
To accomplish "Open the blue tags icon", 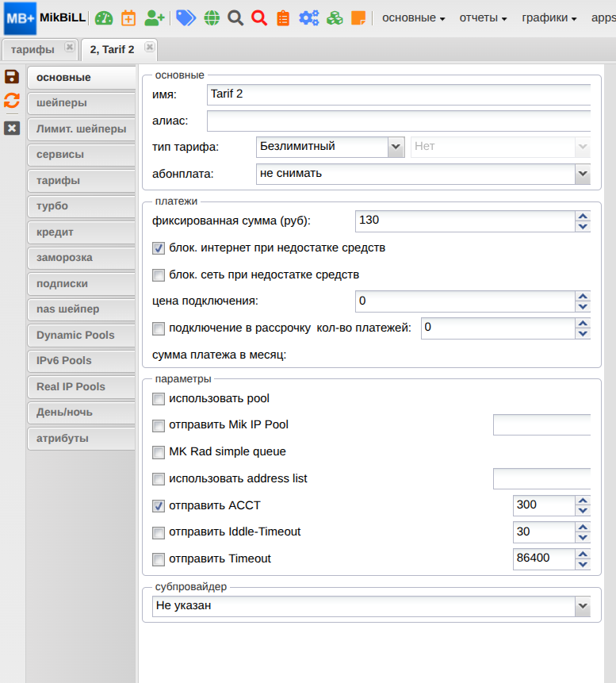I will pyautogui.click(x=186, y=18).
